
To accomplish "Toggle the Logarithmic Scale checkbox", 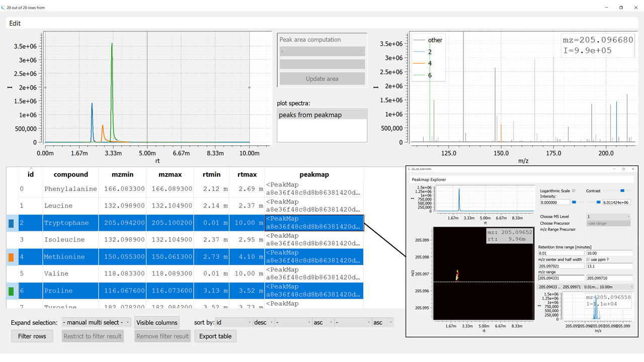I will coord(574,191).
